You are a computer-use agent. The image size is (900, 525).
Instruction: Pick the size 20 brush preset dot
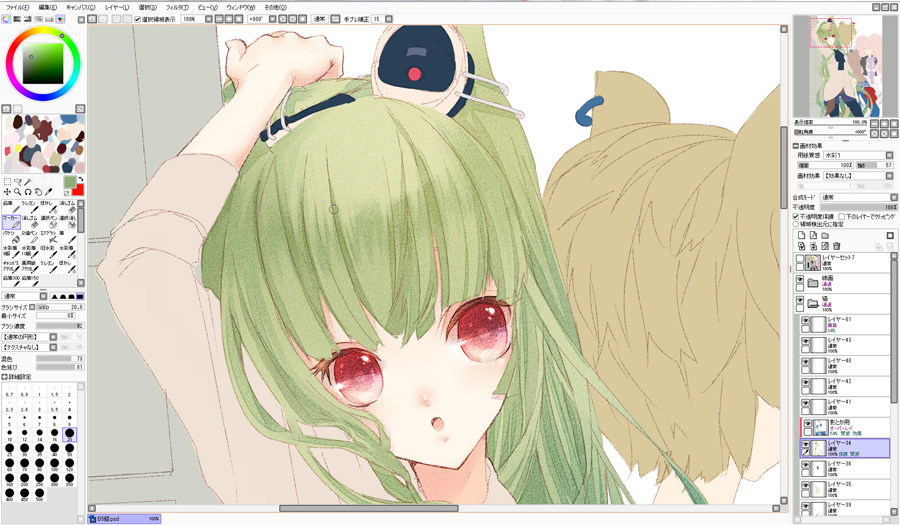pos(69,433)
